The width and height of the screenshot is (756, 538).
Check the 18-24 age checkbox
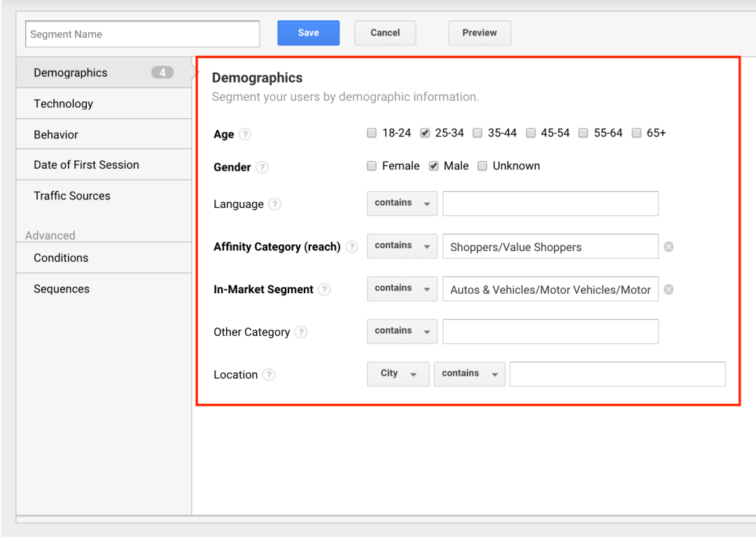click(372, 133)
